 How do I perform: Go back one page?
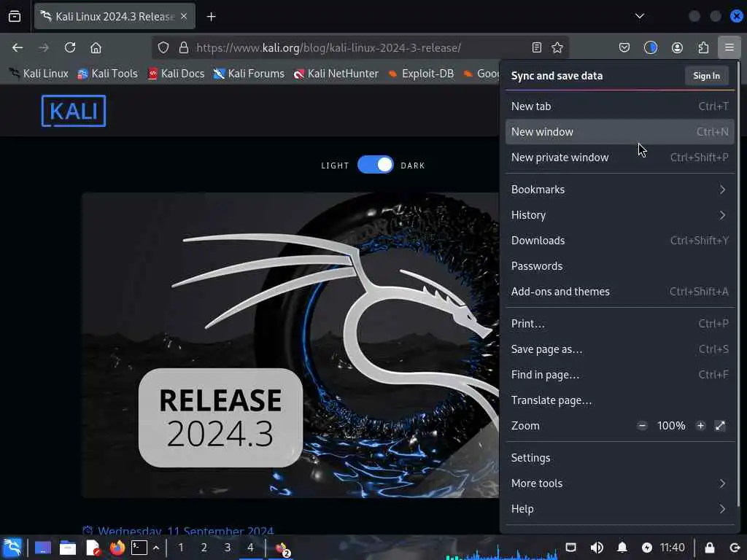click(18, 47)
